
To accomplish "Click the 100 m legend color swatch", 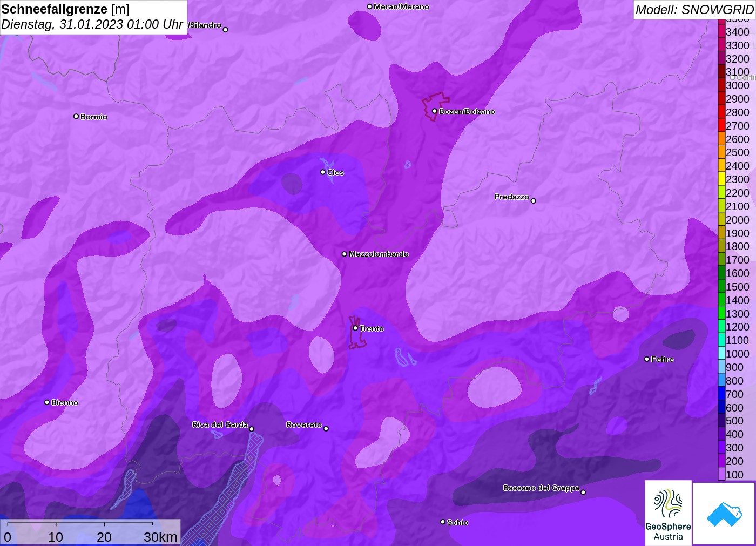I will [x=721, y=474].
